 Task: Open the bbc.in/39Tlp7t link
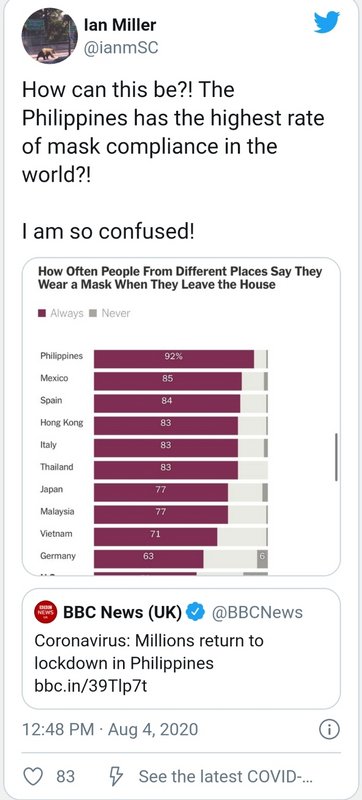[x=90, y=686]
